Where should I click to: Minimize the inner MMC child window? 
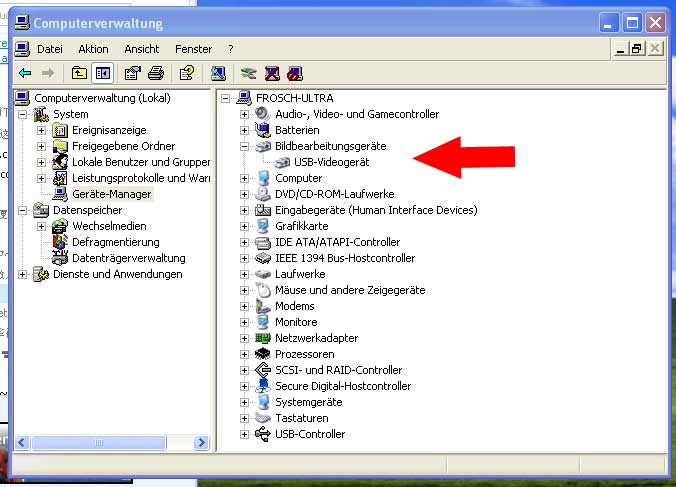[621, 48]
